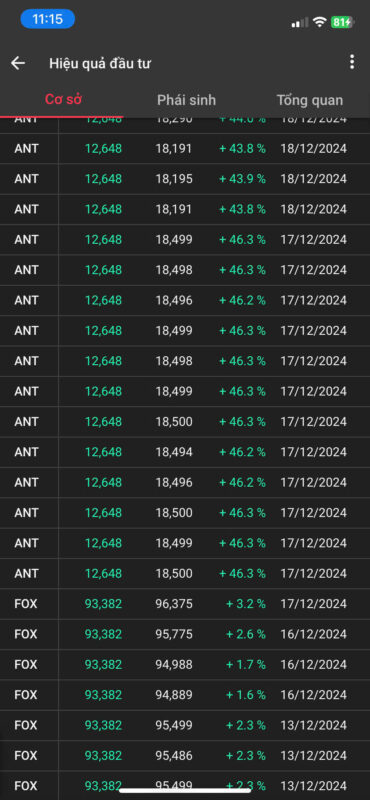The width and height of the screenshot is (370, 800).
Task: Tap the Hiệu quả đầu tư title
Action: coord(100,63)
